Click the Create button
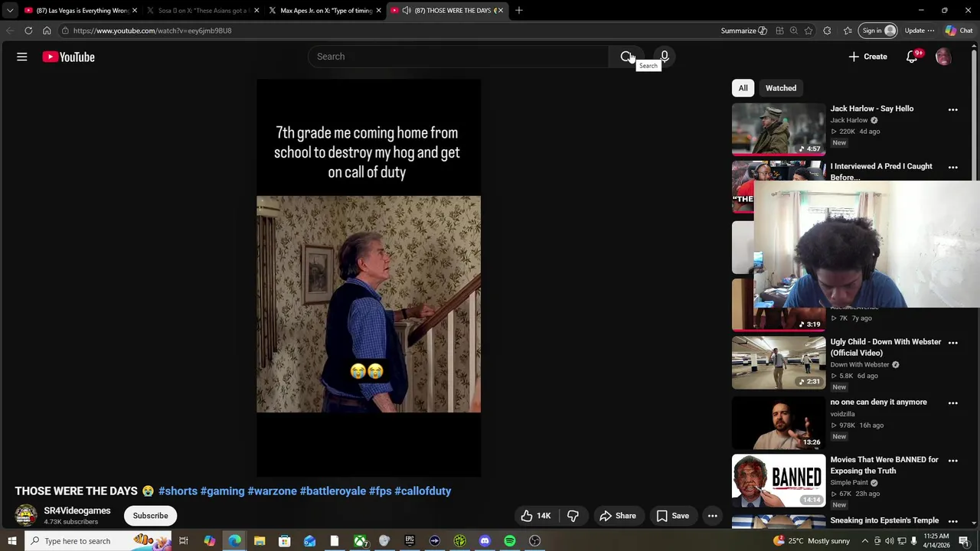This screenshot has width=980, height=551. (867, 57)
